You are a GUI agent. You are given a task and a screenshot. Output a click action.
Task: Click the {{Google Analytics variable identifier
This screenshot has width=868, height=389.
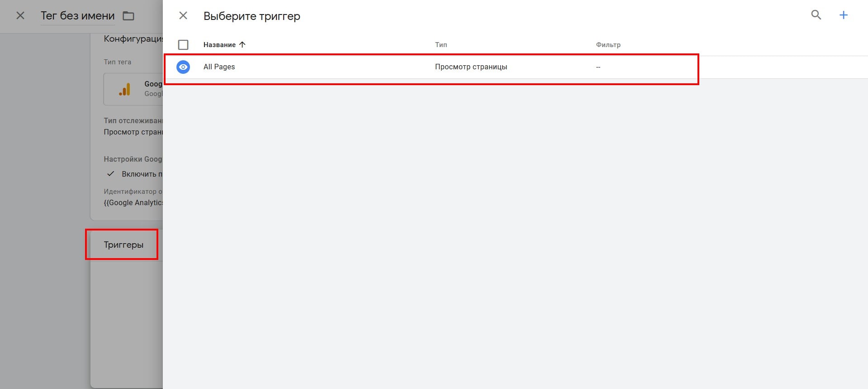133,203
